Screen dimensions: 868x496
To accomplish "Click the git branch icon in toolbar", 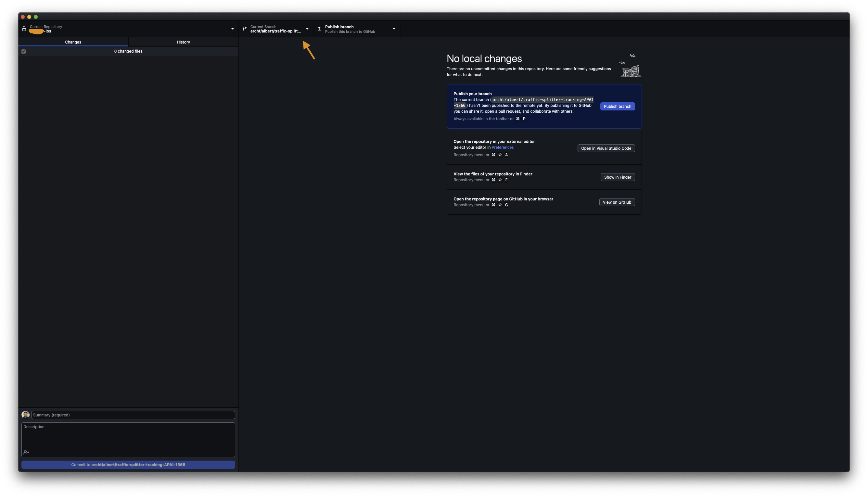I will point(244,29).
